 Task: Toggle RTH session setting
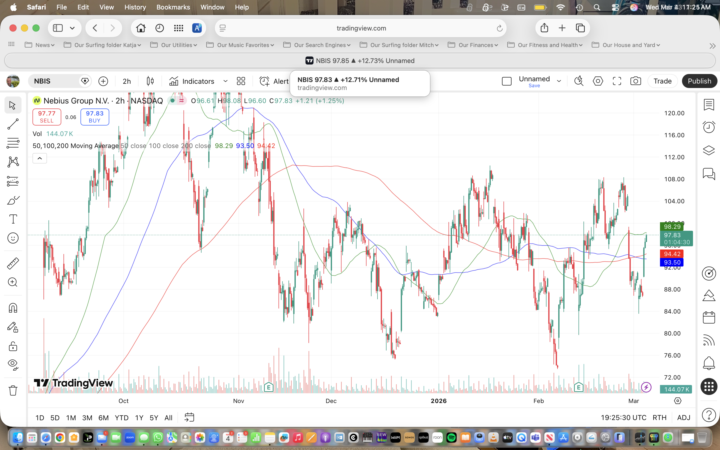659,417
